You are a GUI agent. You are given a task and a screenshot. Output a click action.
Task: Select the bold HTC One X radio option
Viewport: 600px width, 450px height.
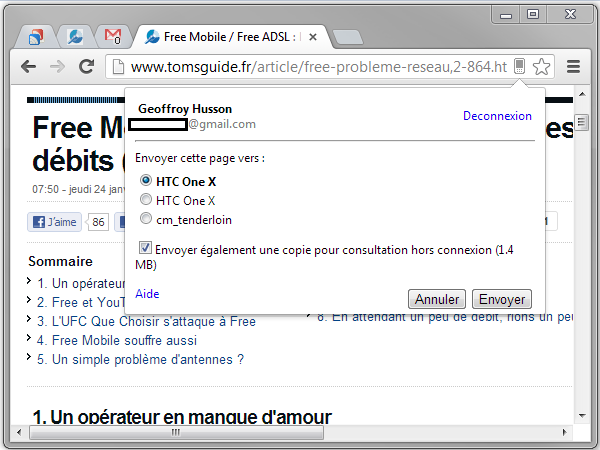coord(145,180)
